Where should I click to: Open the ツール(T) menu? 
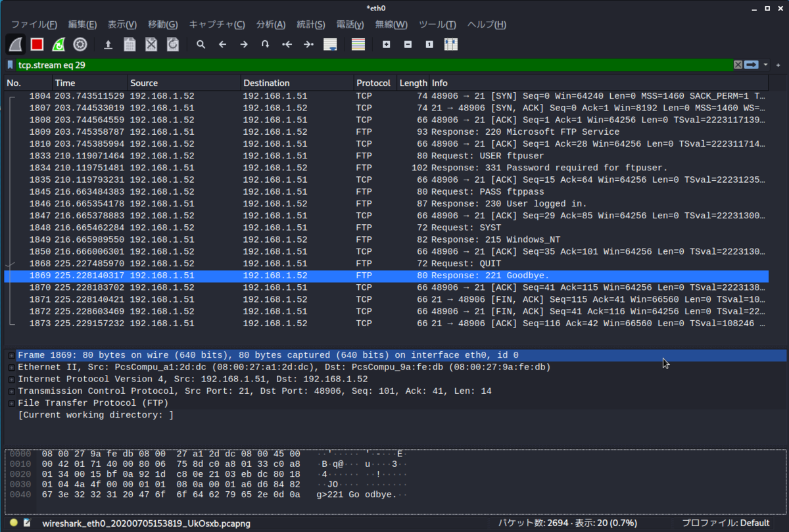[437, 24]
